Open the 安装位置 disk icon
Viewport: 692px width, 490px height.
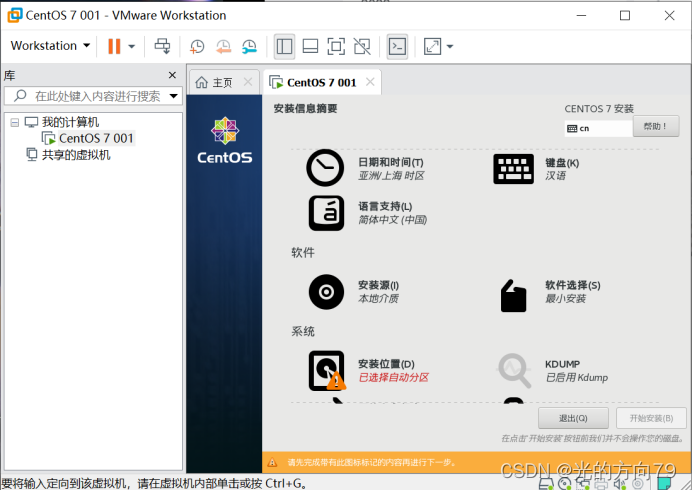[327, 371]
